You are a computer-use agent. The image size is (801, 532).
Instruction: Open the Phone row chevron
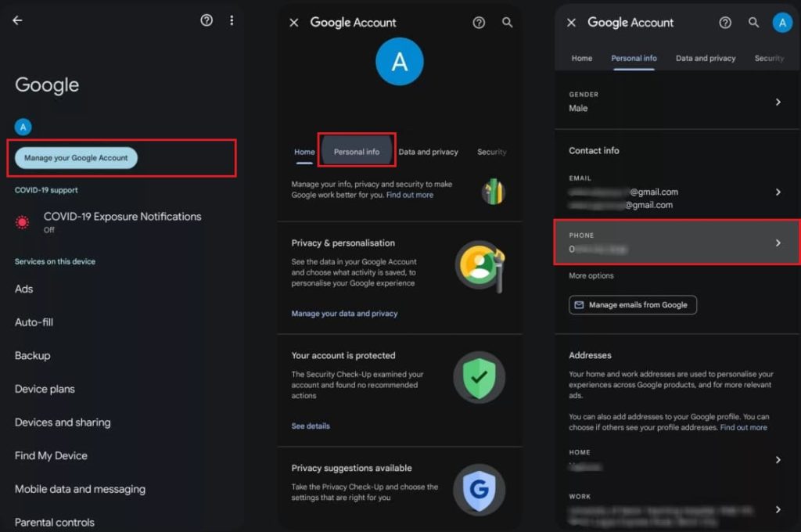pyautogui.click(x=778, y=243)
